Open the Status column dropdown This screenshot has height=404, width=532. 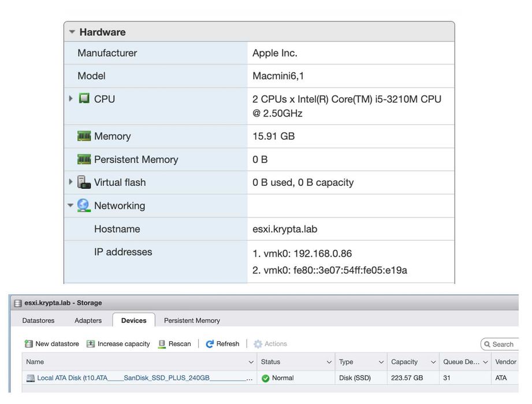coord(329,362)
